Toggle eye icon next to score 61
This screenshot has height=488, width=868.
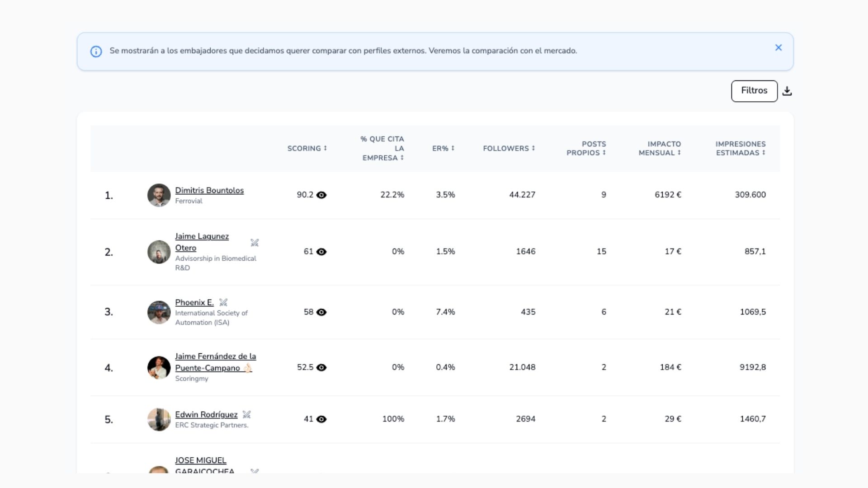click(321, 252)
